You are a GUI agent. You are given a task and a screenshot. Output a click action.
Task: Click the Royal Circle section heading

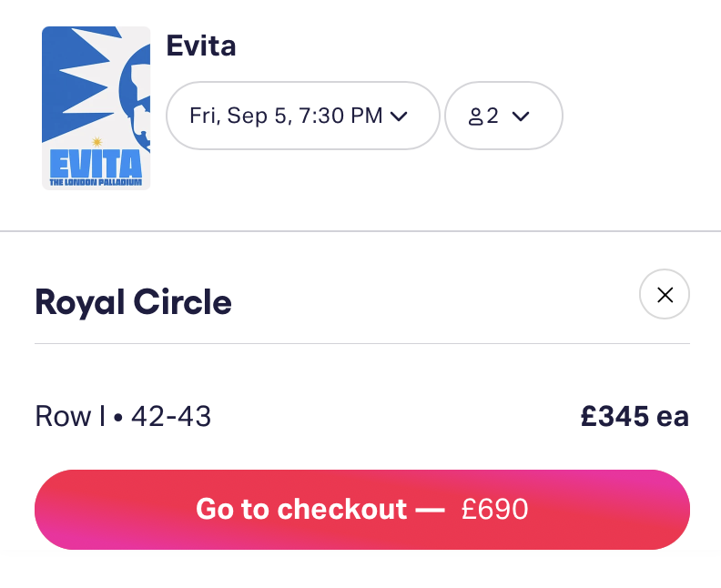tap(133, 302)
